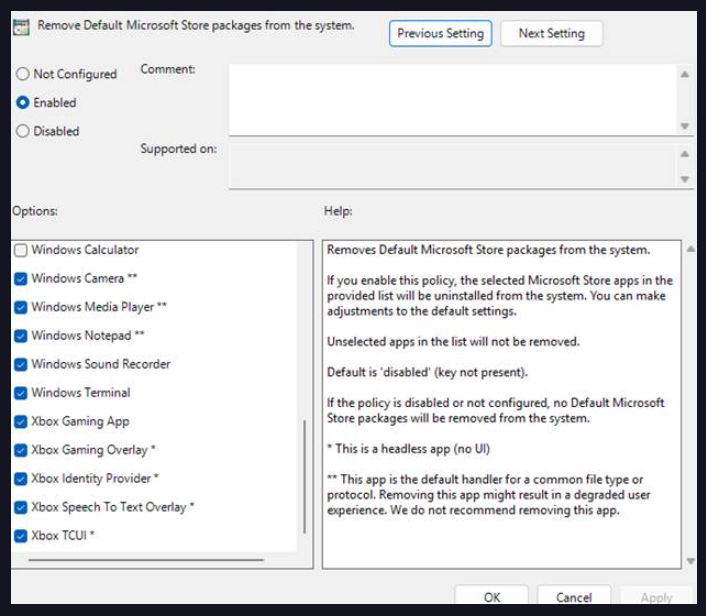Click the 'Windows Notepad **' option label
The width and height of the screenshot is (706, 616).
[88, 335]
